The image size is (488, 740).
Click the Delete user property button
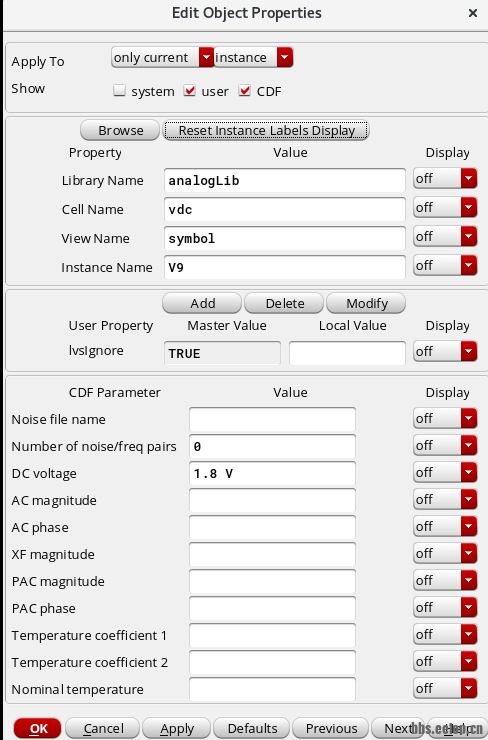[284, 303]
